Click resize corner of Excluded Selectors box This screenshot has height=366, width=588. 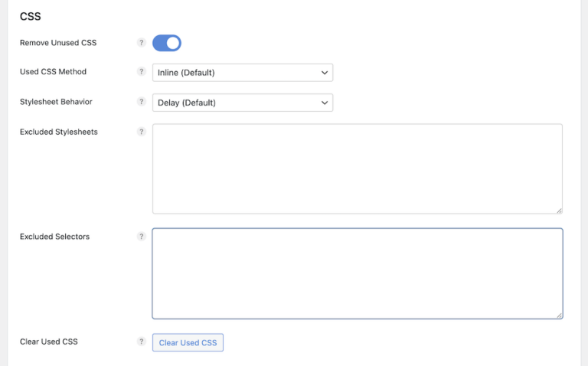tap(559, 315)
